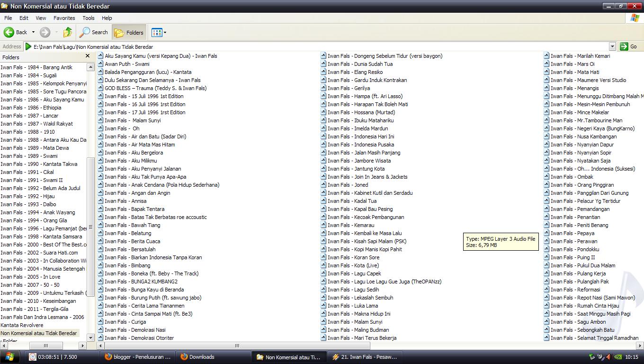Click audio icon of Iwan Fals - Joned
Viewport: 644px width, 364px height.
click(323, 185)
